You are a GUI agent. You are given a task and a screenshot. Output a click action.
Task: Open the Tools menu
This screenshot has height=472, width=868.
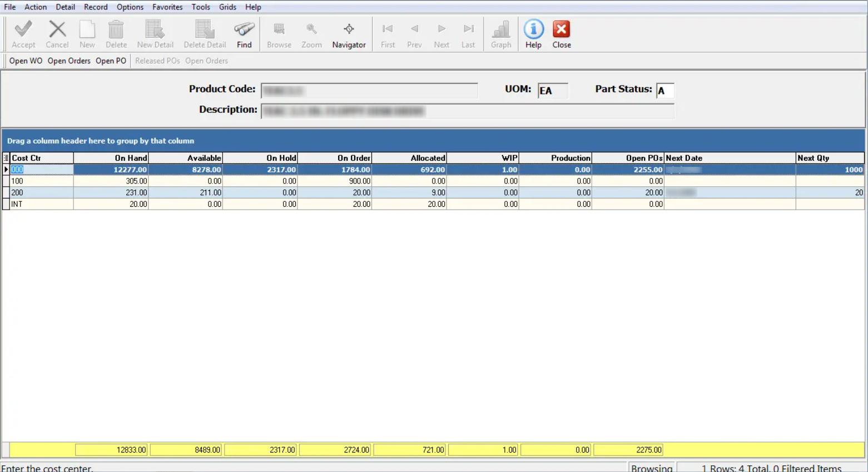click(201, 7)
